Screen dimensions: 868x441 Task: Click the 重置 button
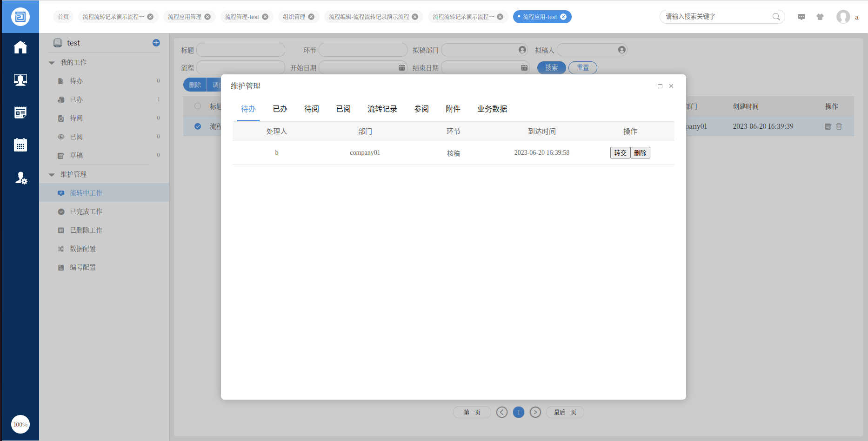click(x=582, y=68)
